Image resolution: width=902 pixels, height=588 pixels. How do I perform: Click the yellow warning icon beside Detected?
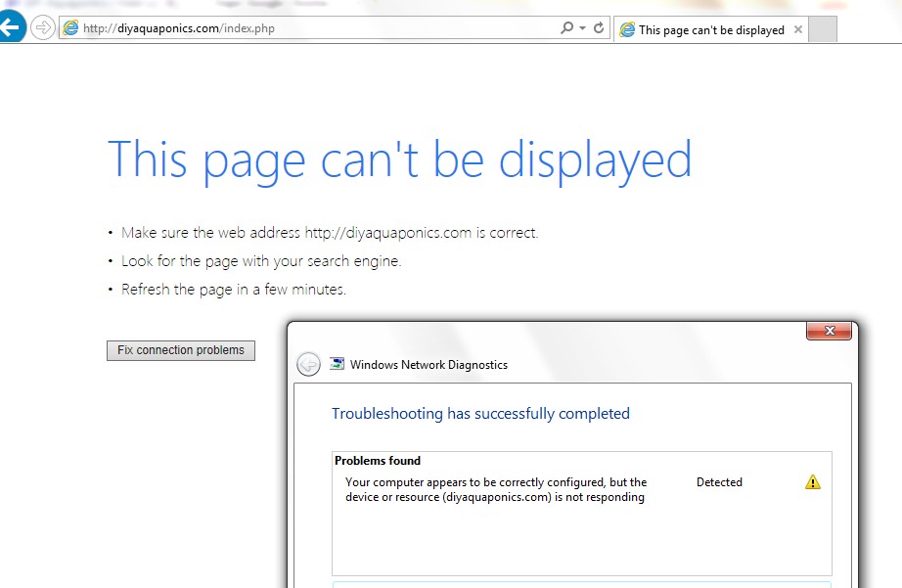(x=813, y=482)
